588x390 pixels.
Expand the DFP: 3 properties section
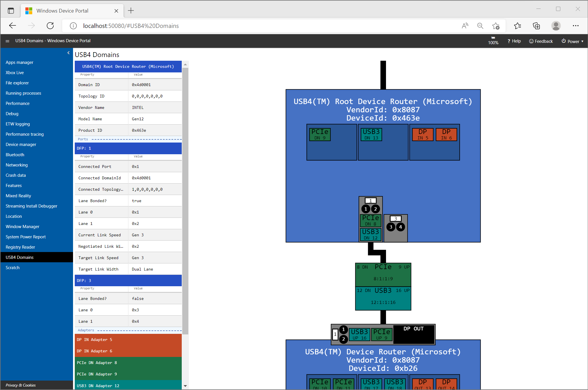tap(128, 280)
